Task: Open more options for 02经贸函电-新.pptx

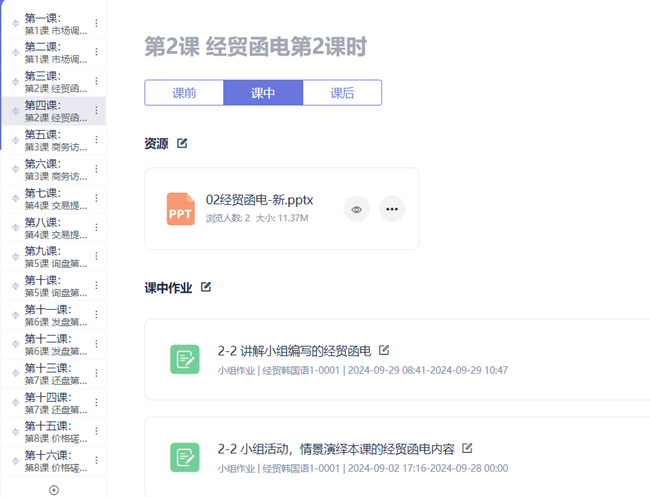Action: point(392,209)
